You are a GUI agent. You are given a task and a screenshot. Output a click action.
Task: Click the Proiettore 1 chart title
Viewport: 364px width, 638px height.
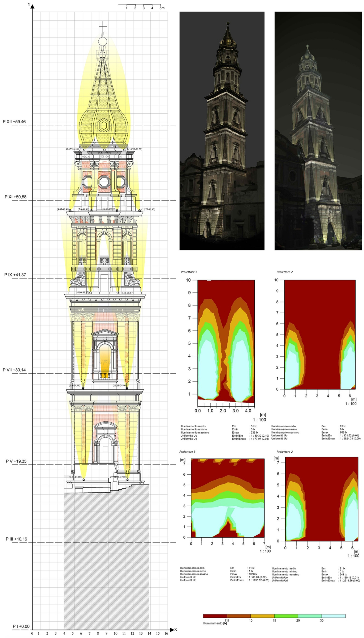click(x=189, y=272)
